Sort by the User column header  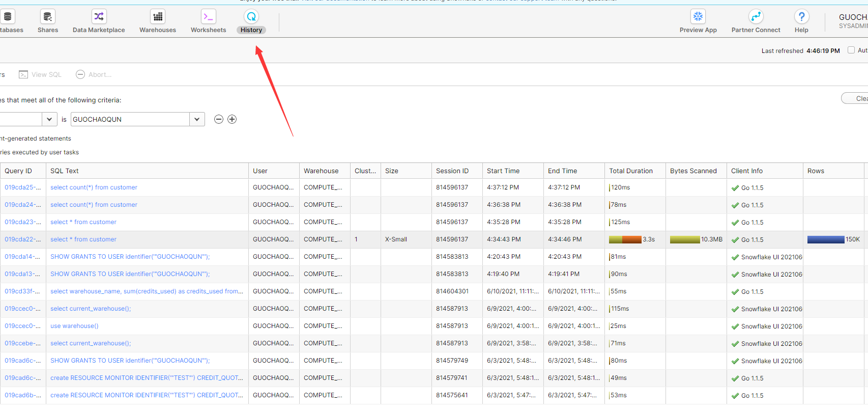pos(274,171)
